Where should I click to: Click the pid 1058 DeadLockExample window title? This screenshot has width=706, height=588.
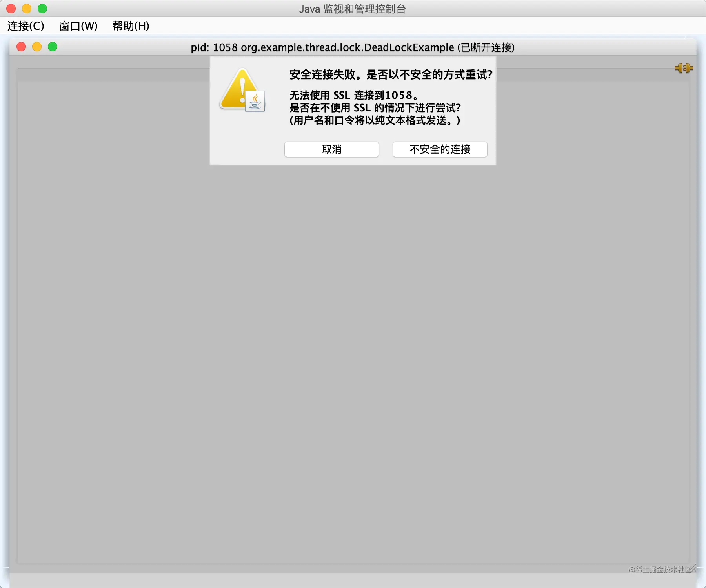(x=353, y=47)
